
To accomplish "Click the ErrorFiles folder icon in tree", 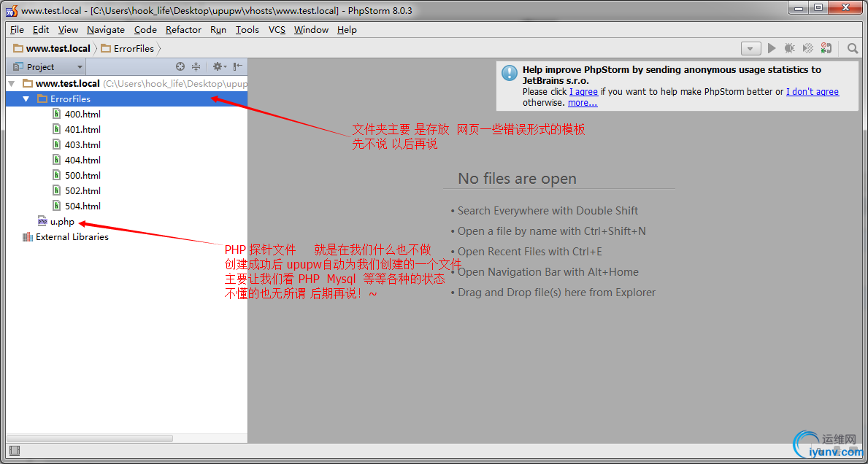I will click(x=42, y=99).
